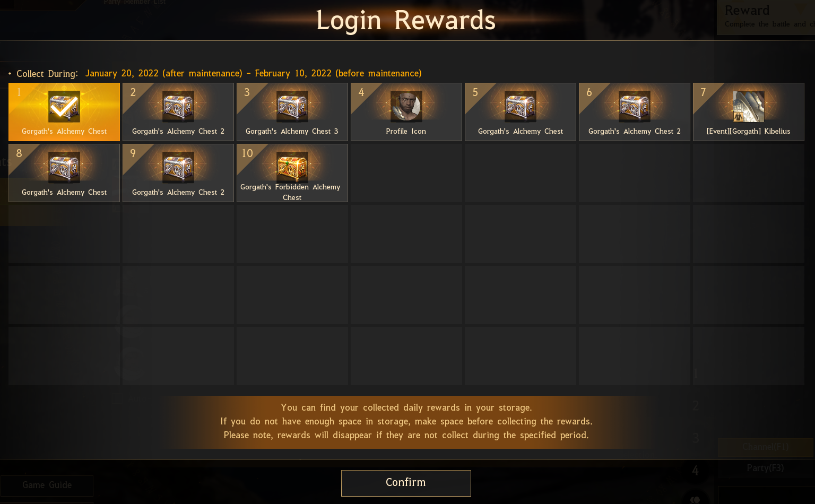Click the Day 10 number badge
The width and height of the screenshot is (815, 504).
[247, 153]
